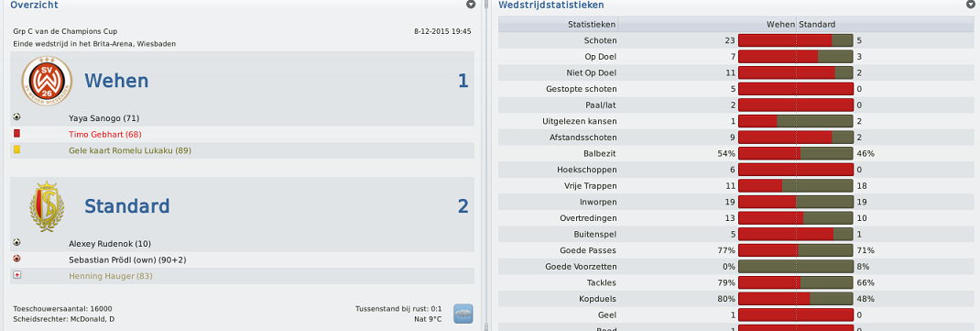Click the SV Wehen Wiesbaden club crest
Image resolution: width=980 pixels, height=331 pixels.
pyautogui.click(x=47, y=81)
